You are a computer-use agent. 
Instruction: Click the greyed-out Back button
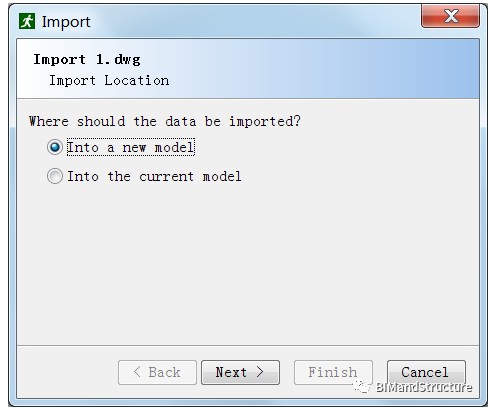pos(157,372)
